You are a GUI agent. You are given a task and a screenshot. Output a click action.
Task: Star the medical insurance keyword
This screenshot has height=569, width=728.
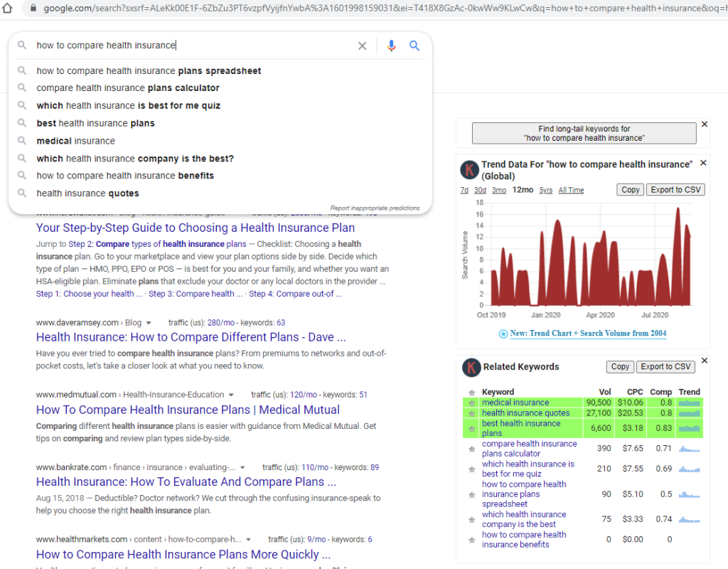coord(472,403)
